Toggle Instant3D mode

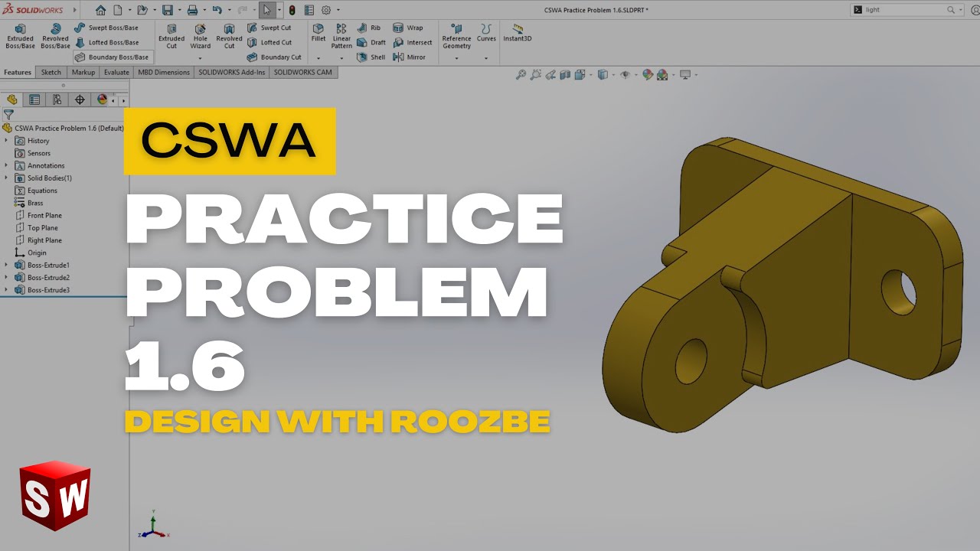click(x=518, y=33)
